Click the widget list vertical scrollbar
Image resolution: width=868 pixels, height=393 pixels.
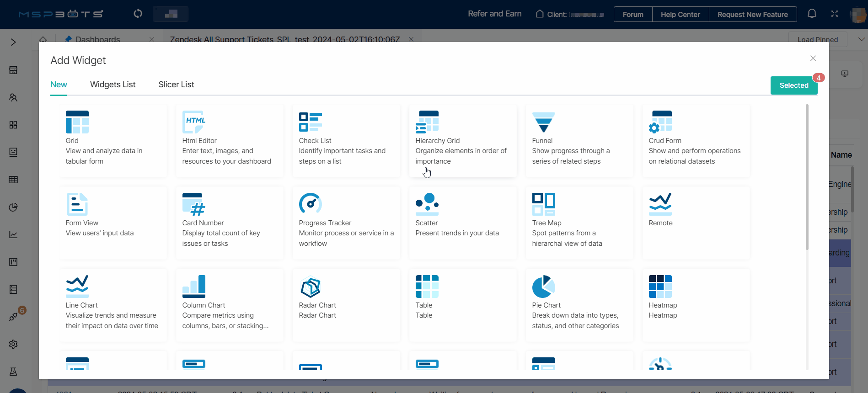807,178
